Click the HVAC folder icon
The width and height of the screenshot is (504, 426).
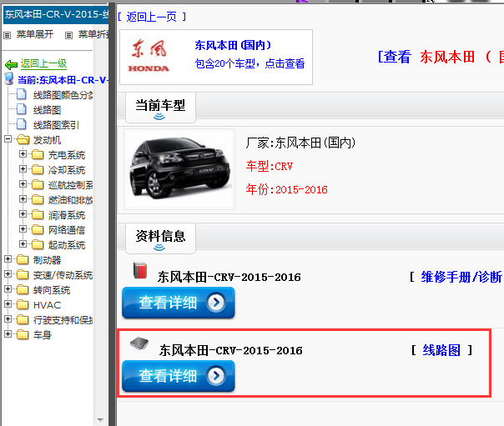(23, 304)
